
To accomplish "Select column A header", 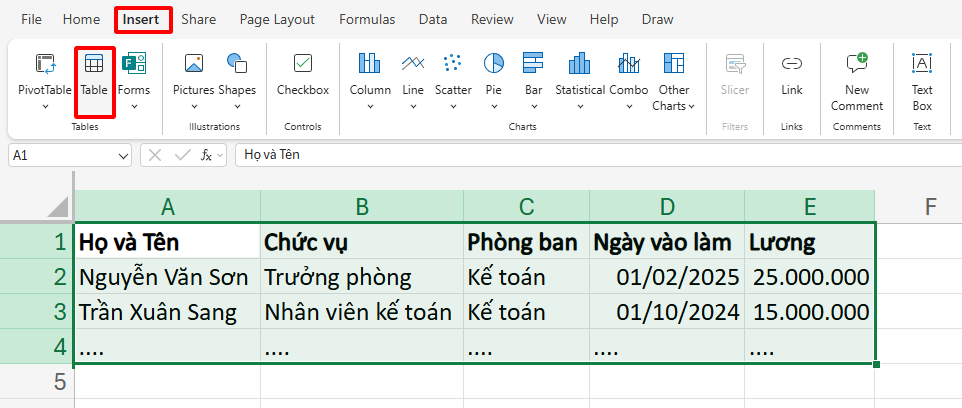I will (x=167, y=207).
